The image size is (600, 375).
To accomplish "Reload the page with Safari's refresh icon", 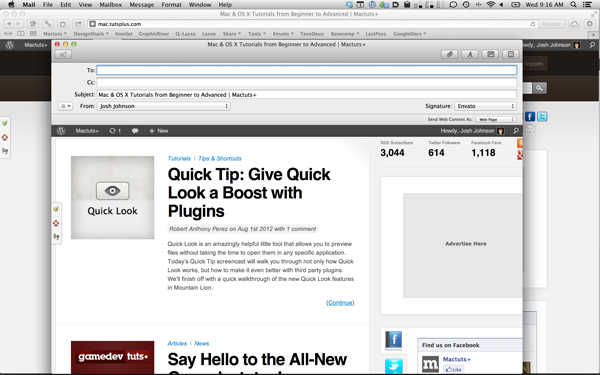I will point(533,24).
